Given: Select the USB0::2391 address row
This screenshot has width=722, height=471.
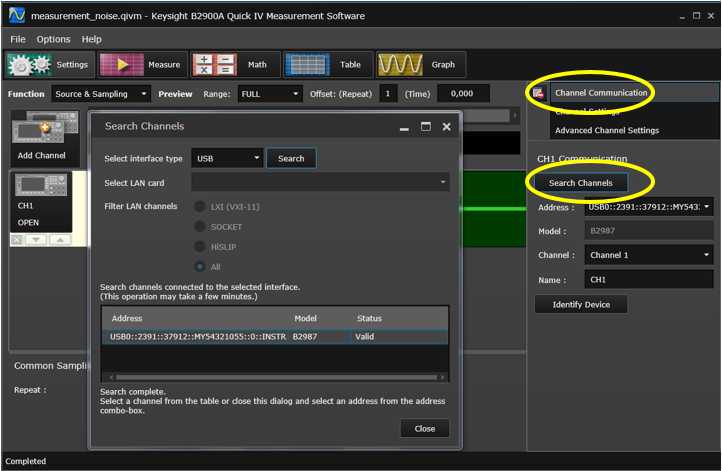Looking at the screenshot, I should pos(274,337).
